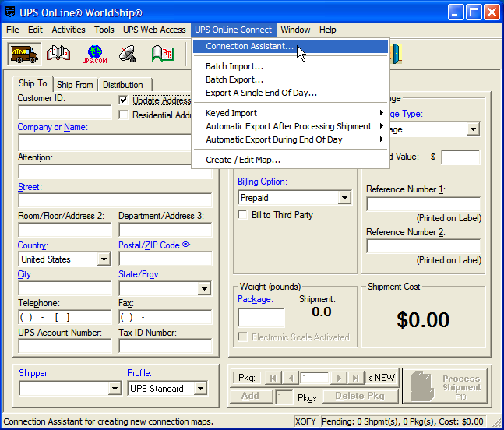504x430 pixels.
Task: Click the Tax ID Number field
Action: pyautogui.click(x=165, y=346)
